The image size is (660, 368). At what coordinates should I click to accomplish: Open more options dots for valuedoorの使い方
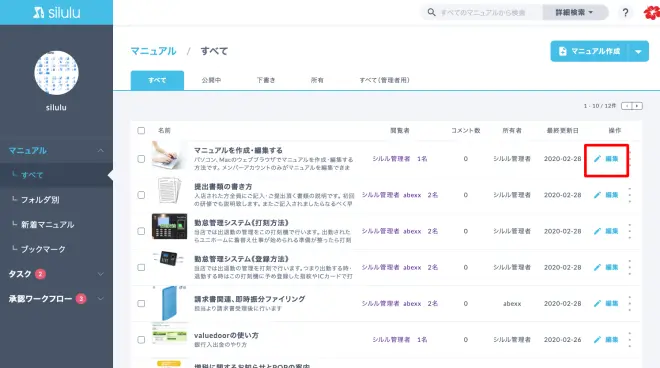[x=630, y=340]
